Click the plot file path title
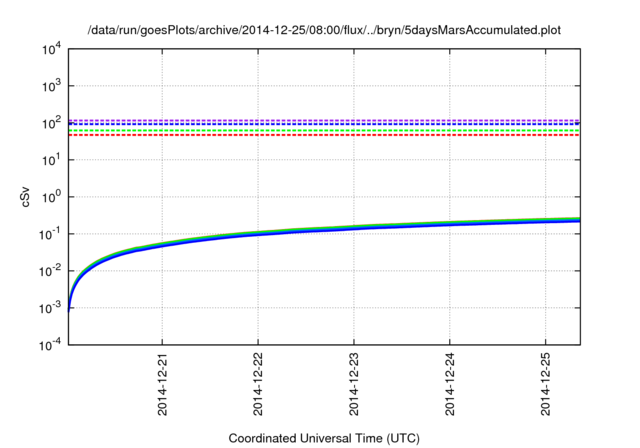 [324, 30]
